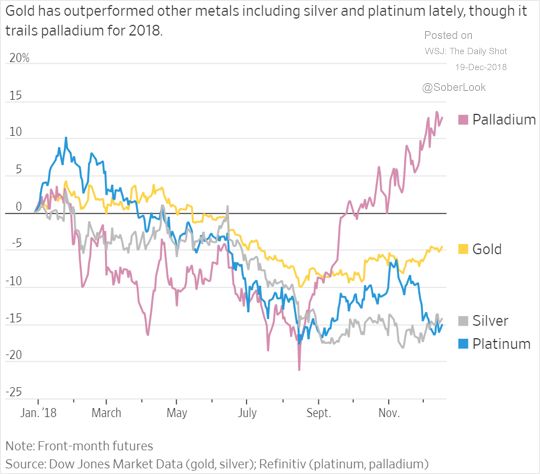Click the 20% y-axis label
The height and width of the screenshot is (474, 540).
click(19, 58)
